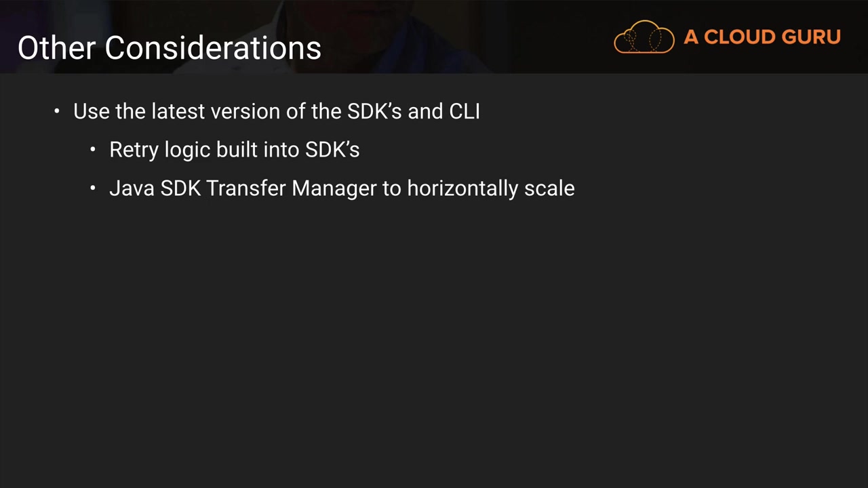868x488 pixels.
Task: Click the 'A CLOUD GURU' brand text
Action: [762, 37]
